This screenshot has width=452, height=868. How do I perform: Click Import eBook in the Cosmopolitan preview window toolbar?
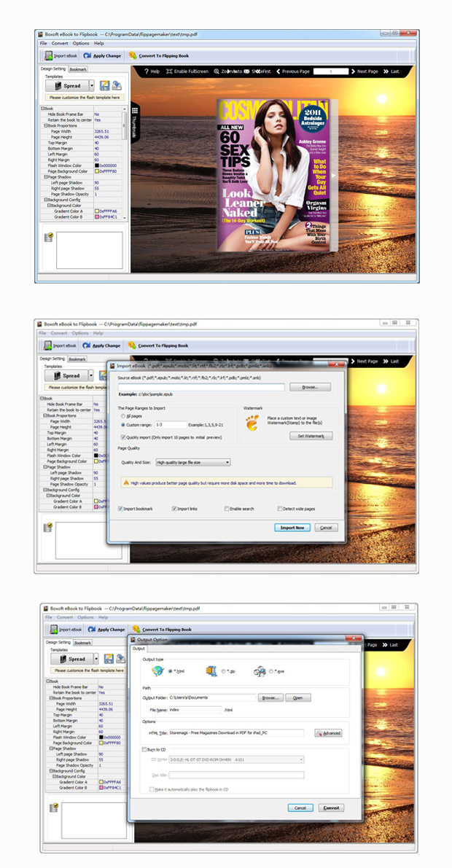pos(61,56)
